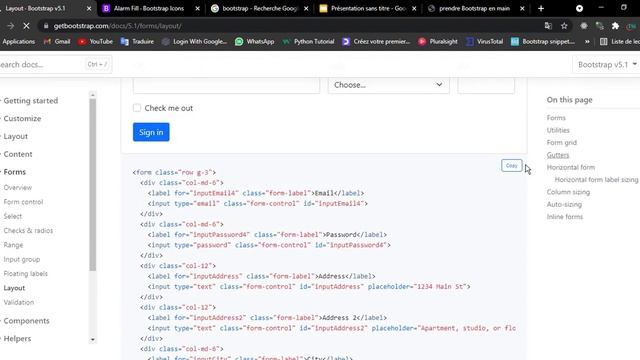Open the Checks & radios docs page
The height and width of the screenshot is (360, 640).
(x=28, y=230)
